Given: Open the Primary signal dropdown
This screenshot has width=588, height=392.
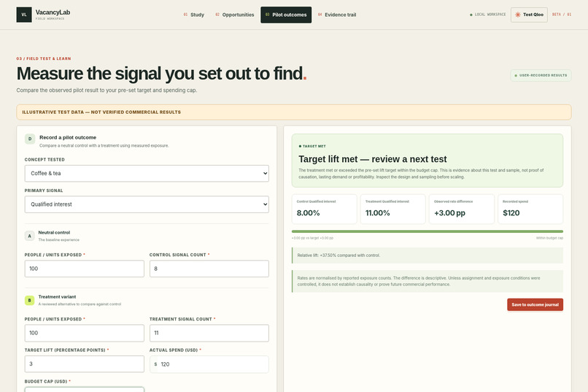Looking at the screenshot, I should pos(147,204).
